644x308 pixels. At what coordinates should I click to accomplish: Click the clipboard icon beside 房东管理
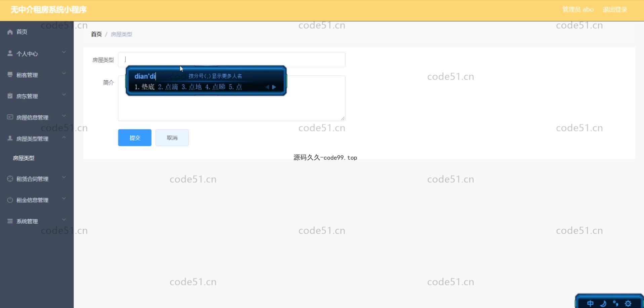(x=10, y=96)
